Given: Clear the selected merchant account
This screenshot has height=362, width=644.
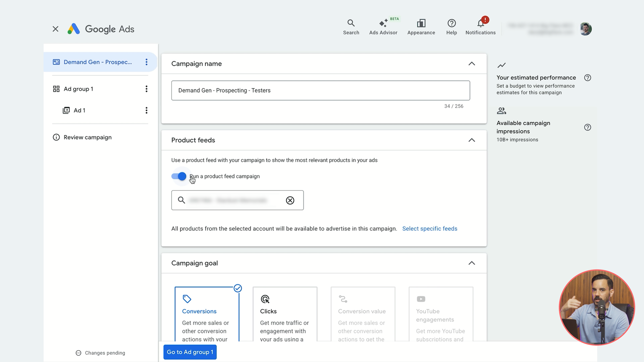Looking at the screenshot, I should [290, 200].
